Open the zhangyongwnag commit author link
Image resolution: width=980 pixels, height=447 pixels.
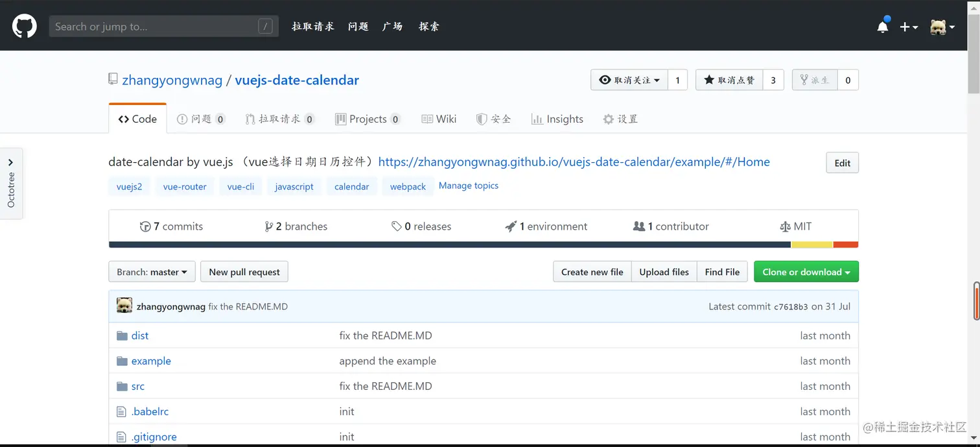[171, 307]
